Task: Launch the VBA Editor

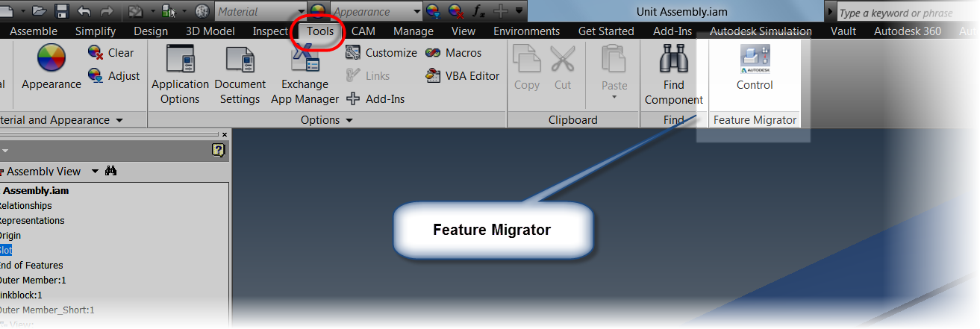Action: pos(463,75)
